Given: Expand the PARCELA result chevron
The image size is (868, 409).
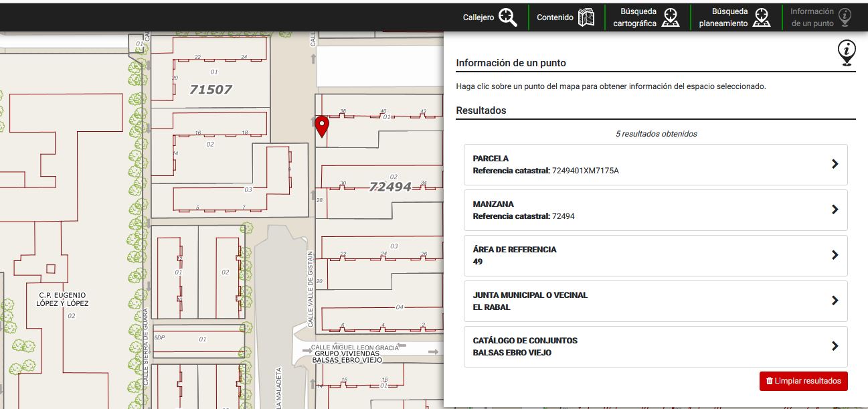Looking at the screenshot, I should point(835,164).
